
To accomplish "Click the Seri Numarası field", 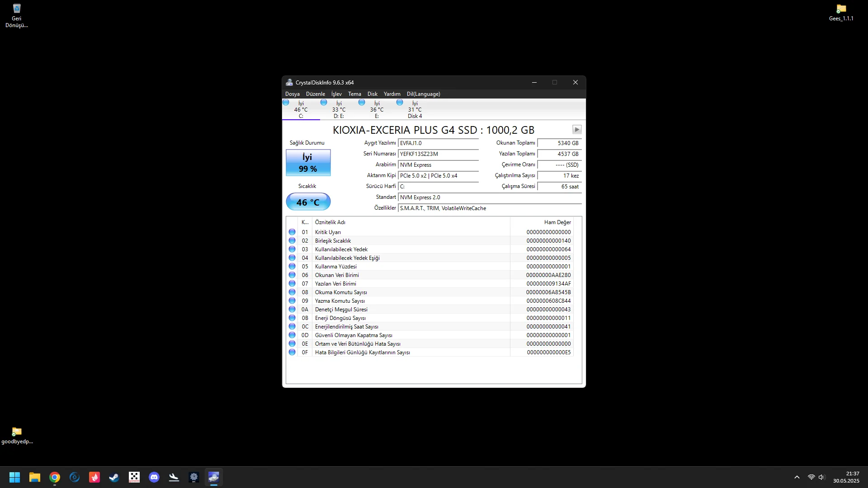I will [x=438, y=154].
